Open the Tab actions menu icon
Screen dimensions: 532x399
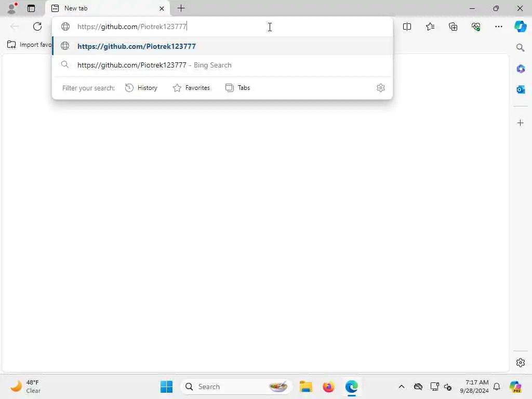click(x=31, y=8)
